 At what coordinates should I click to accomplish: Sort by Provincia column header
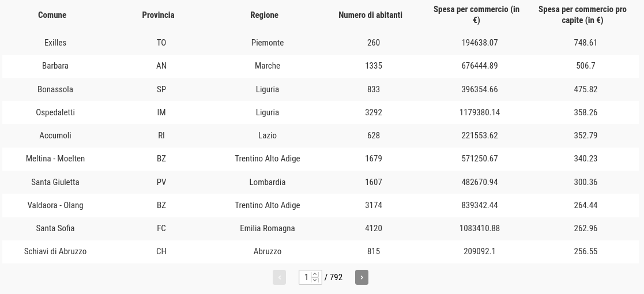(x=158, y=15)
